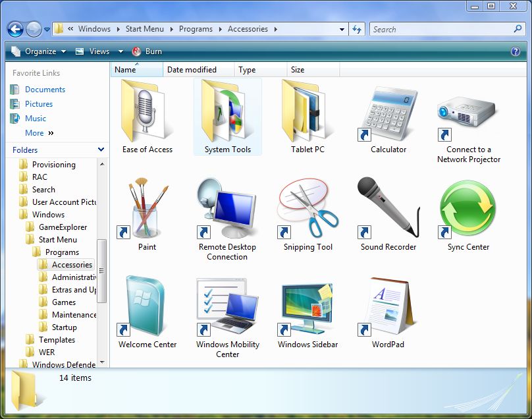Image resolution: width=532 pixels, height=419 pixels.
Task: Open the Ease of Access folder
Action: click(x=147, y=117)
